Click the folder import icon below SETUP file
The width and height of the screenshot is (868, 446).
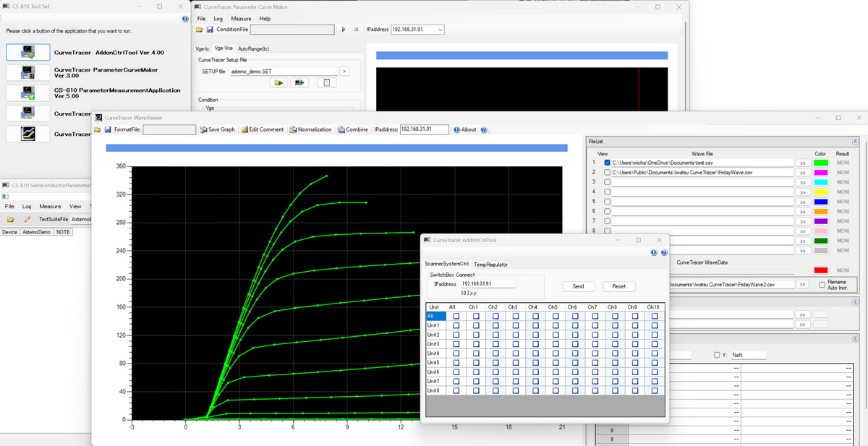[x=278, y=83]
